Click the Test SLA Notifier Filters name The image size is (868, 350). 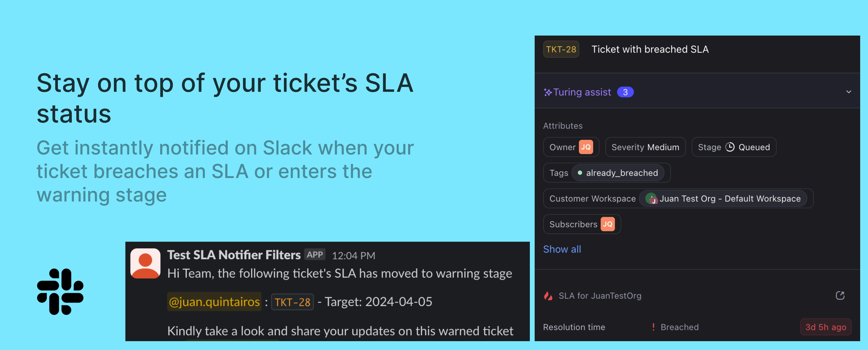tap(233, 255)
